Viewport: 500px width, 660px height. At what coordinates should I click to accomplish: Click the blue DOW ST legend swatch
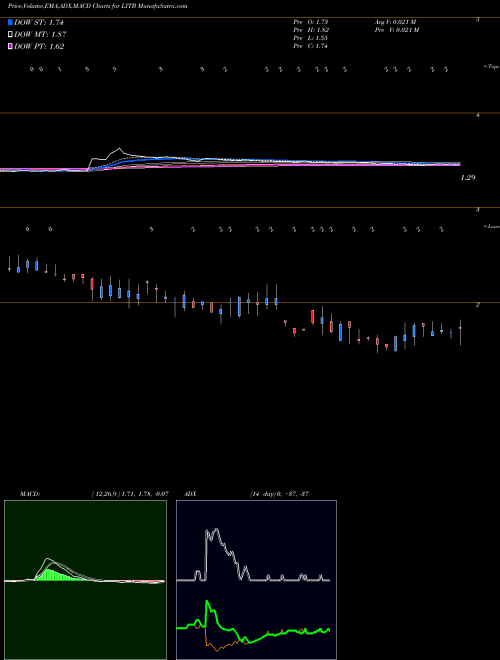[x=11, y=22]
